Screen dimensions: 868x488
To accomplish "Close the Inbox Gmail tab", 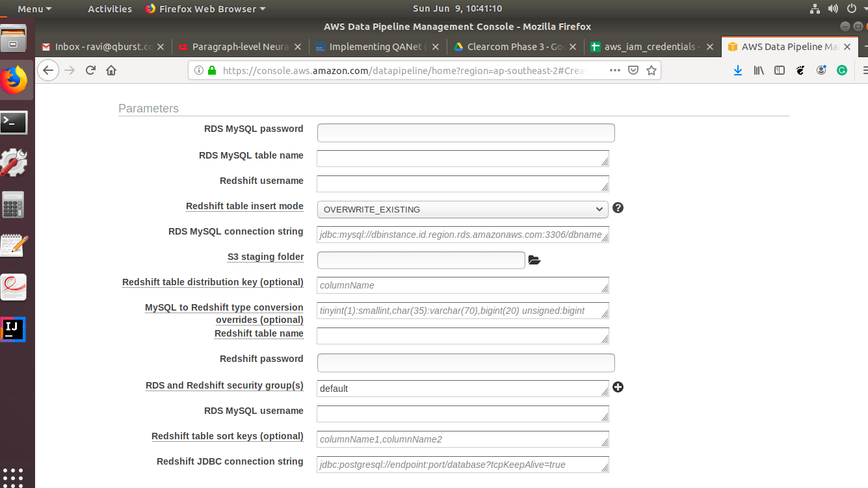I will pyautogui.click(x=161, y=47).
